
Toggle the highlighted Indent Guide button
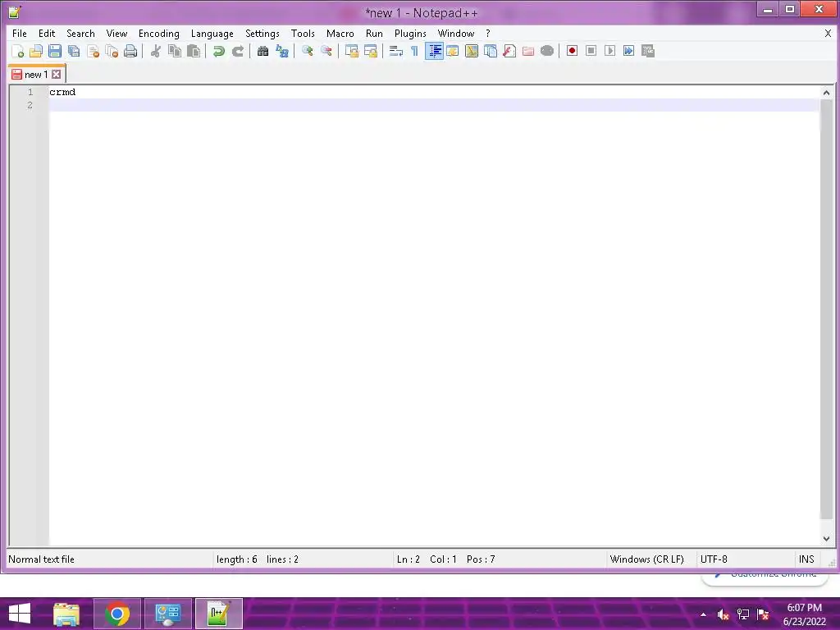pyautogui.click(x=434, y=51)
